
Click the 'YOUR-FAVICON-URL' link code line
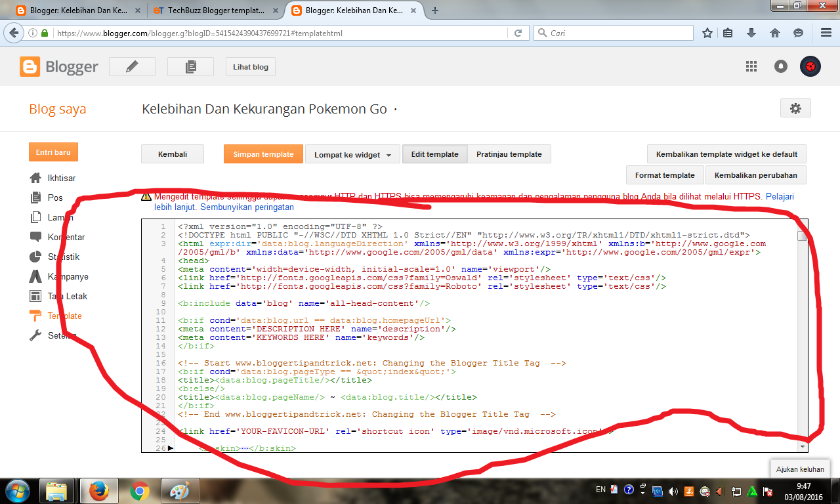coord(396,431)
